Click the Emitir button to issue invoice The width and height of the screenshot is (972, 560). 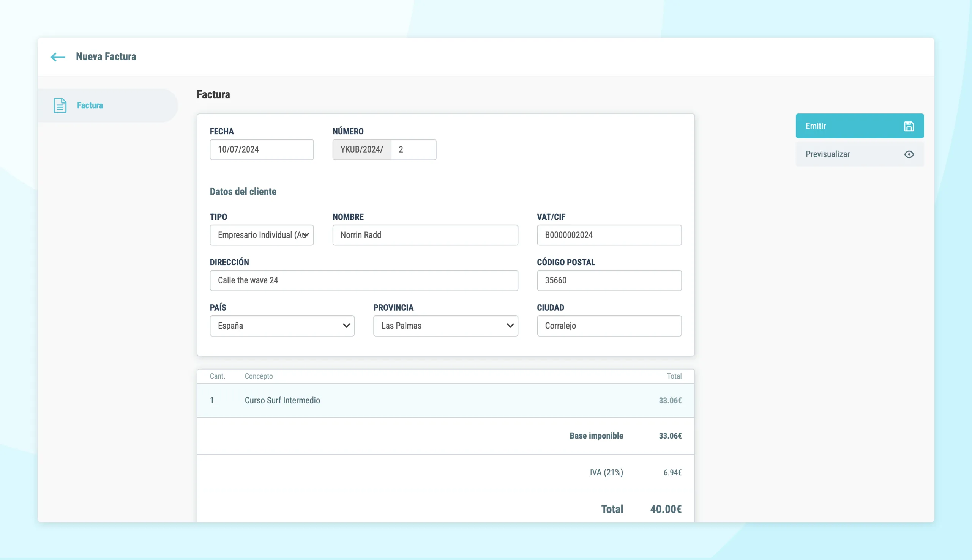pos(859,126)
